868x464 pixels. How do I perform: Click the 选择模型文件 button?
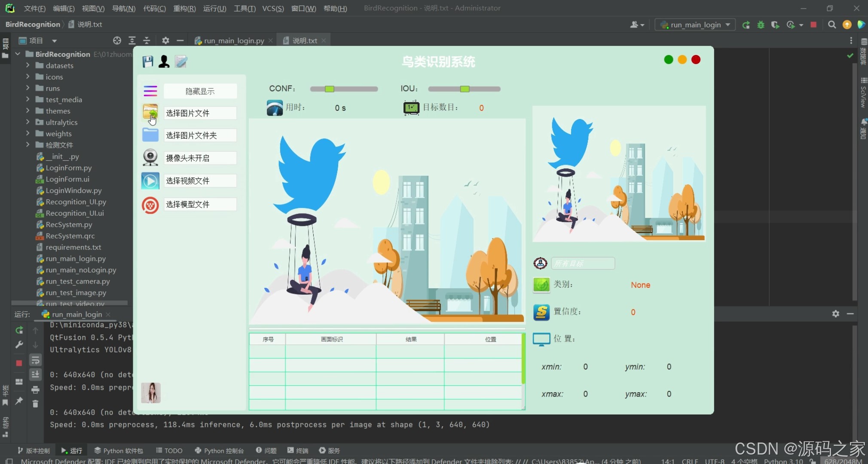tap(200, 205)
